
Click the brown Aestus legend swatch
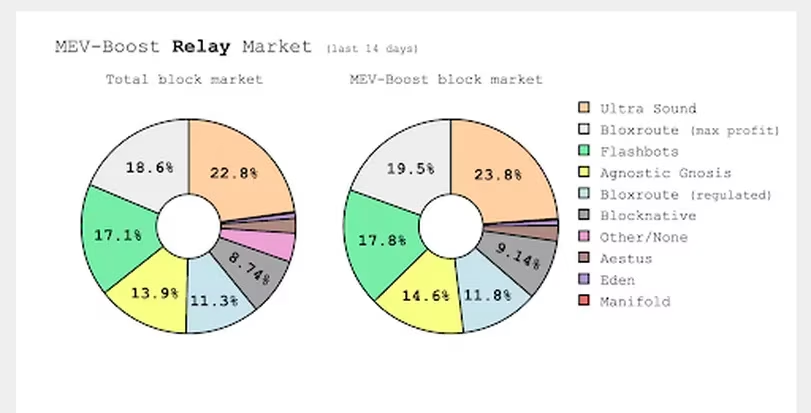tap(584, 258)
